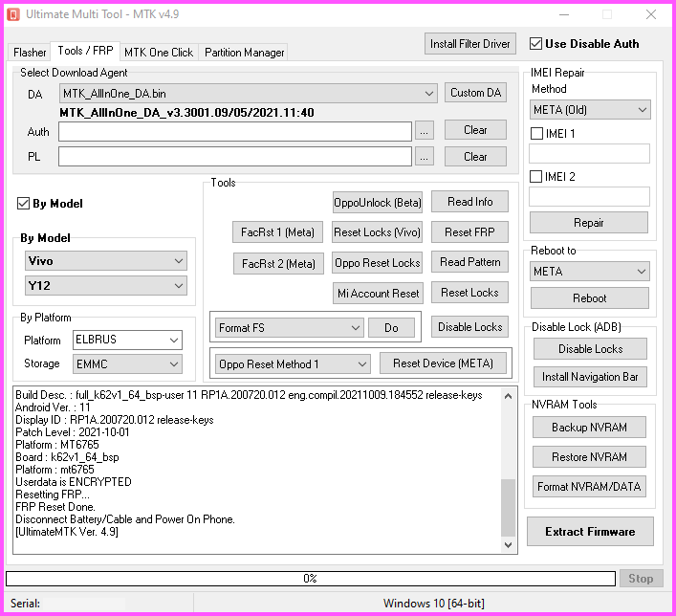Browse for PL file with ellipsis button
676x616 pixels.
coord(424,157)
